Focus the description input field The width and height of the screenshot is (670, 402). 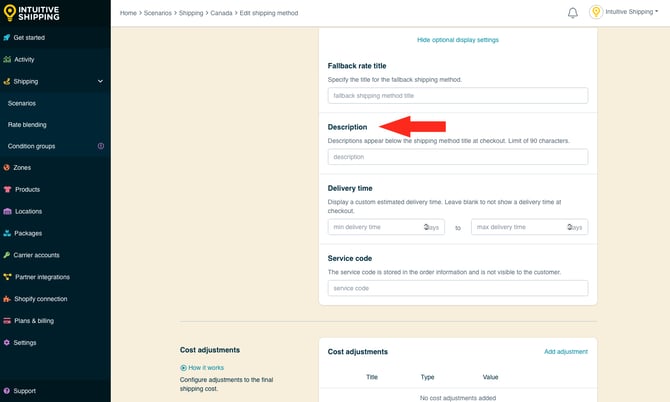[458, 157]
